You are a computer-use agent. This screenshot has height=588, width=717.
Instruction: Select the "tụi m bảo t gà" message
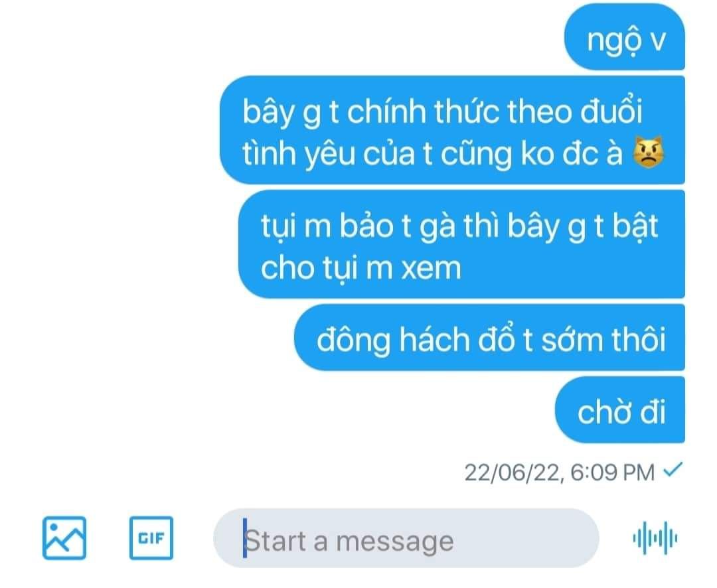point(462,244)
